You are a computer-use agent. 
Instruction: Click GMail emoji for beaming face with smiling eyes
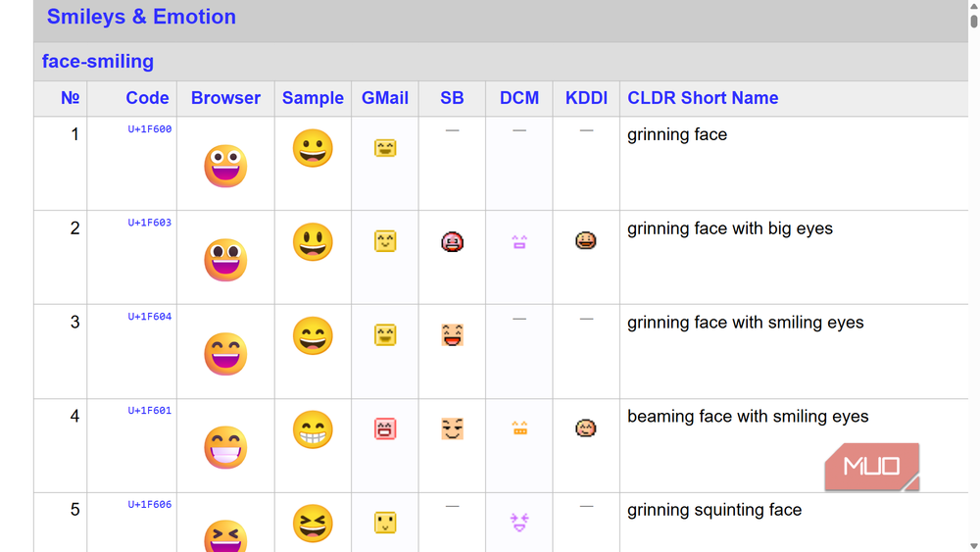[385, 428]
